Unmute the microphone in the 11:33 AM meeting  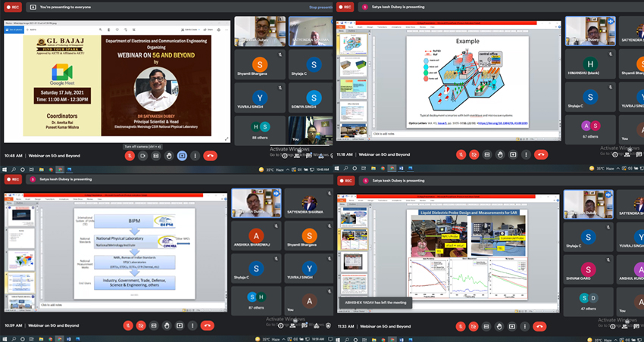461,326
